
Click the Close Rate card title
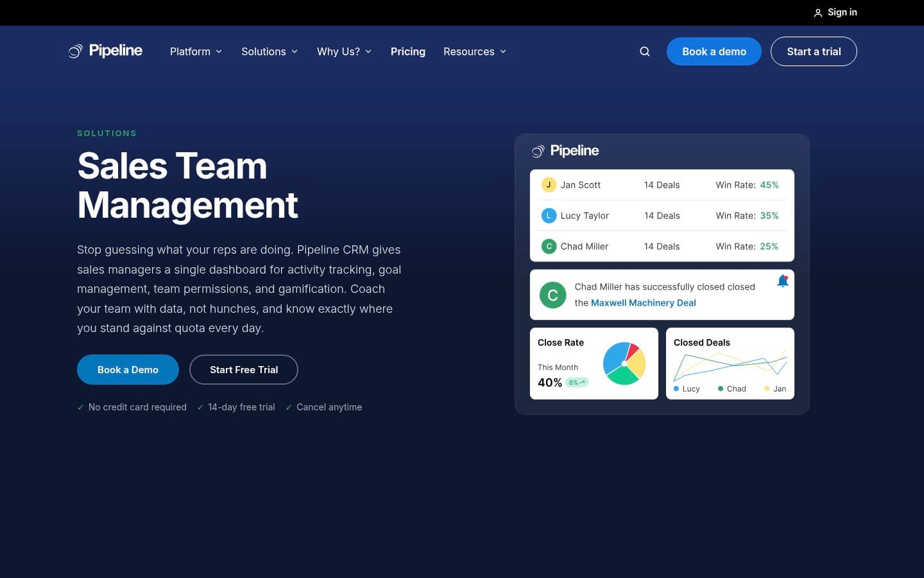[561, 343]
